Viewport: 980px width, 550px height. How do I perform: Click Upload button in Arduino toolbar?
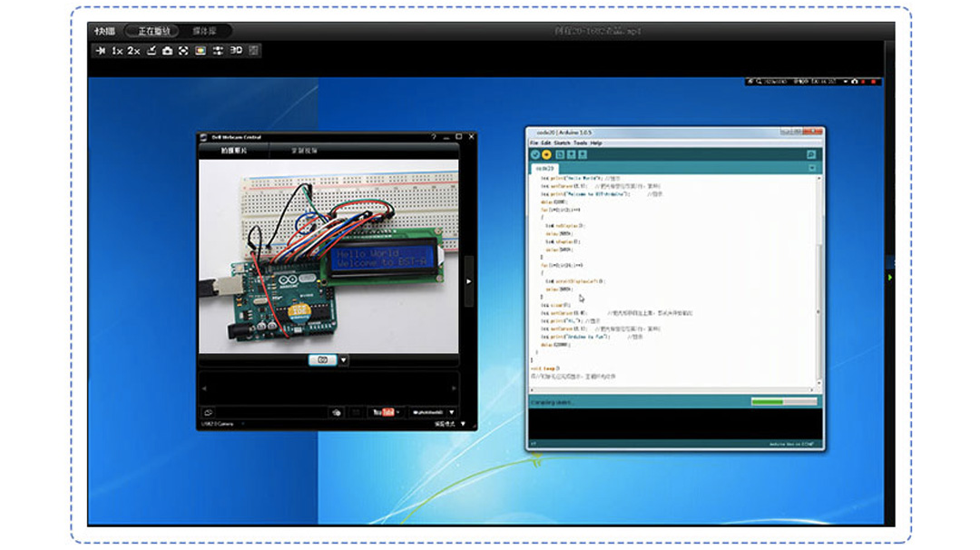coord(546,154)
